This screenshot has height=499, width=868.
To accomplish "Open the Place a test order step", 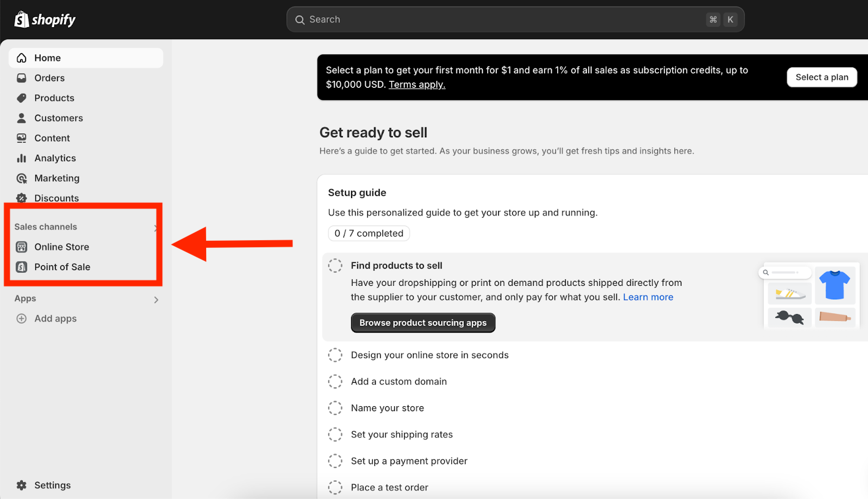I will (x=390, y=488).
